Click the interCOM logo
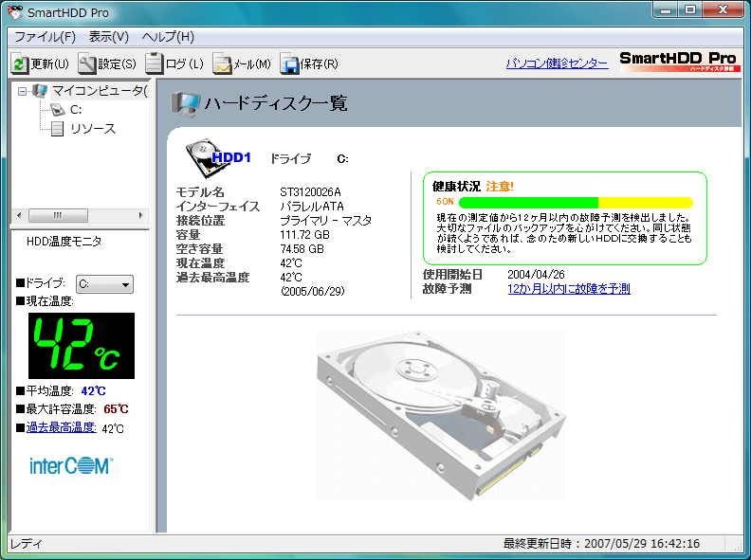This screenshot has height=560, width=751. [71, 465]
